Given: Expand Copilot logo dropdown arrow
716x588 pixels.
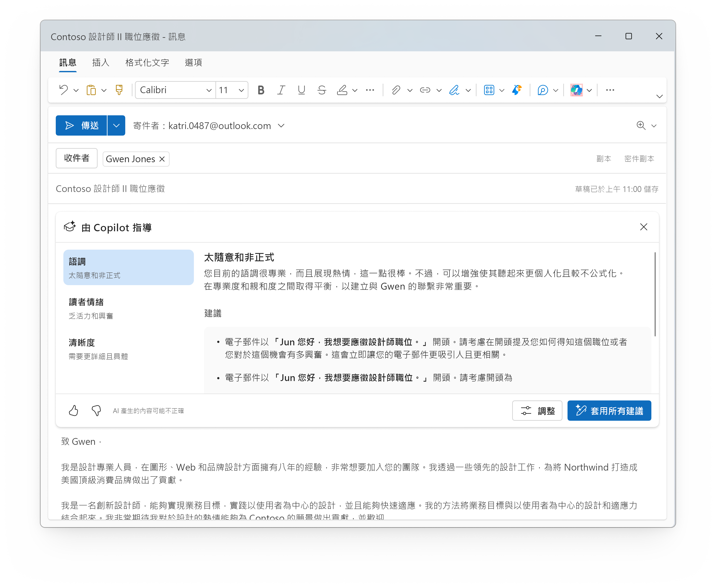Looking at the screenshot, I should (x=589, y=90).
